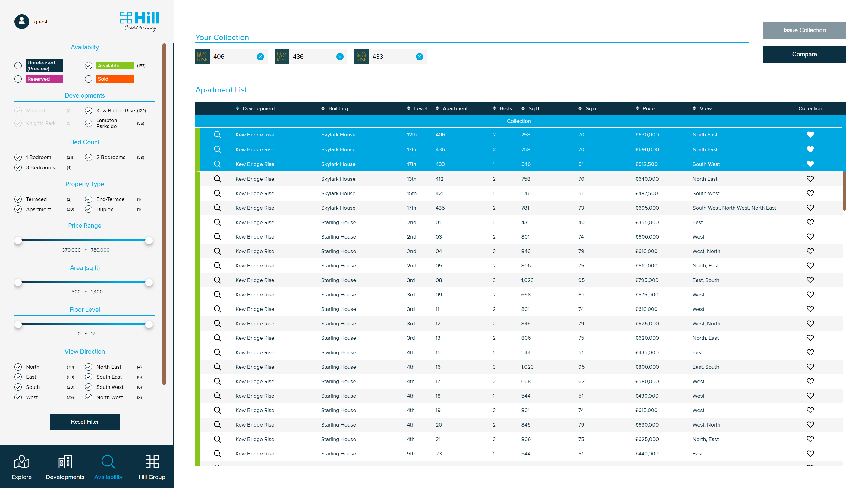The height and width of the screenshot is (488, 868).
Task: Toggle the Unreleased (Preview) availability filter
Action: [18, 66]
